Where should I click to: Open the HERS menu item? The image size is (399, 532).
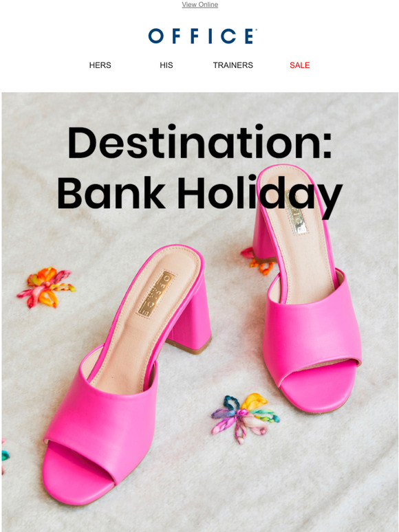[x=100, y=65]
